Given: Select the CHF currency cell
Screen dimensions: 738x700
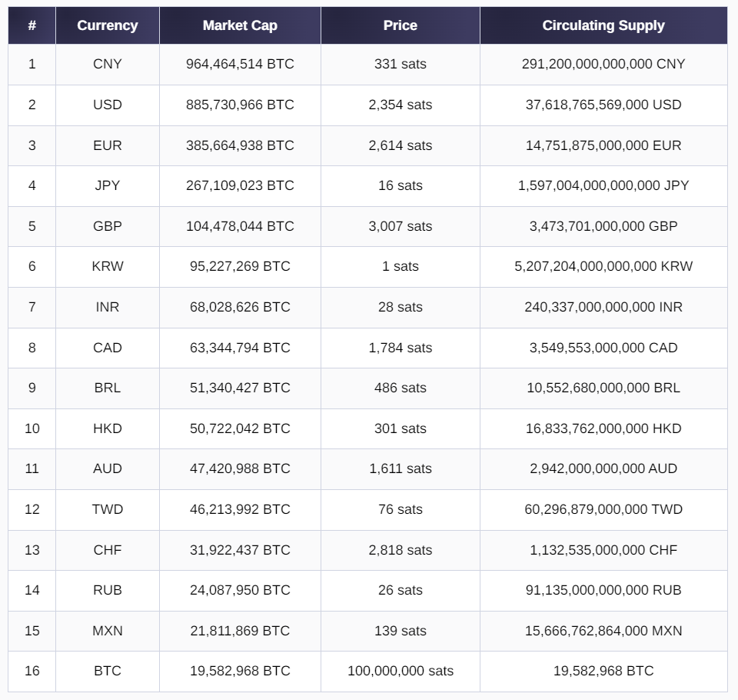Looking at the screenshot, I should tap(108, 550).
